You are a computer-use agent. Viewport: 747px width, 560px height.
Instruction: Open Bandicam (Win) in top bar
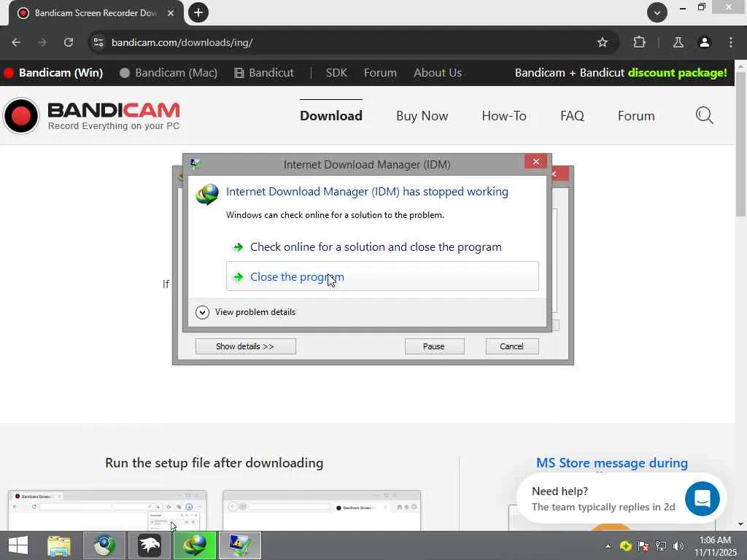pos(53,73)
